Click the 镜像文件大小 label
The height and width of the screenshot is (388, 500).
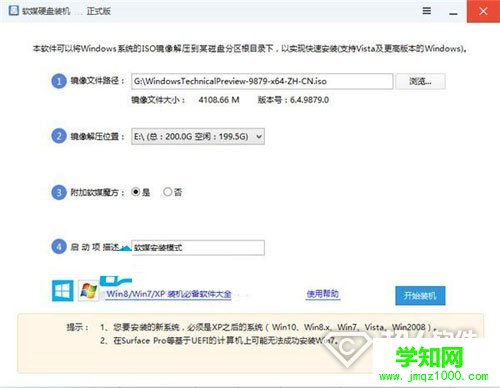click(x=158, y=100)
